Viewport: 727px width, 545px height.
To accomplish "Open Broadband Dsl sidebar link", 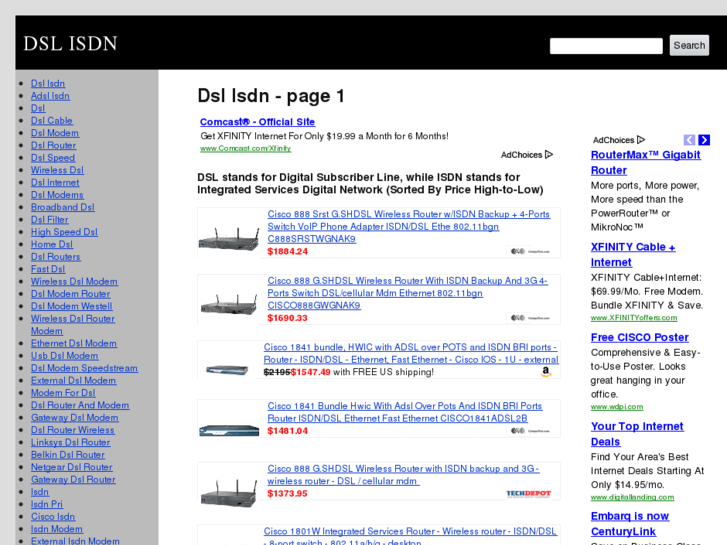I will click(63, 207).
